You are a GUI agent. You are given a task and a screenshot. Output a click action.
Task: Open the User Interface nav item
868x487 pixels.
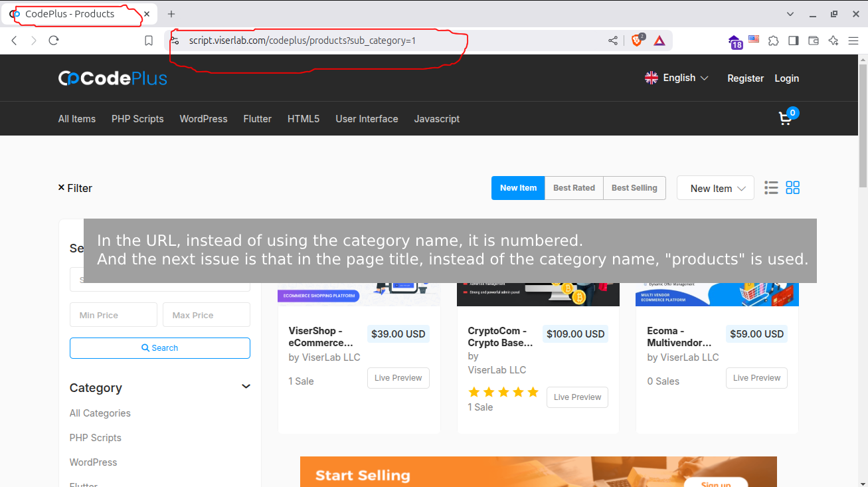tap(367, 119)
